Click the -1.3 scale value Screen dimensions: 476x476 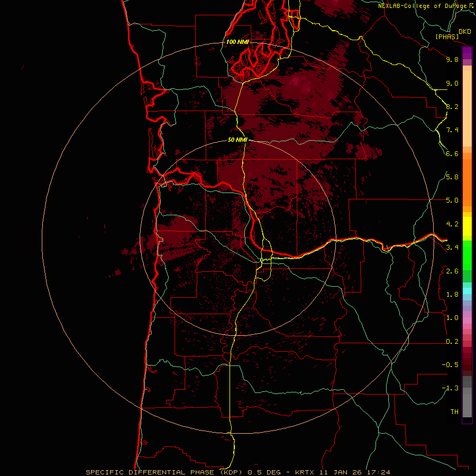point(450,388)
